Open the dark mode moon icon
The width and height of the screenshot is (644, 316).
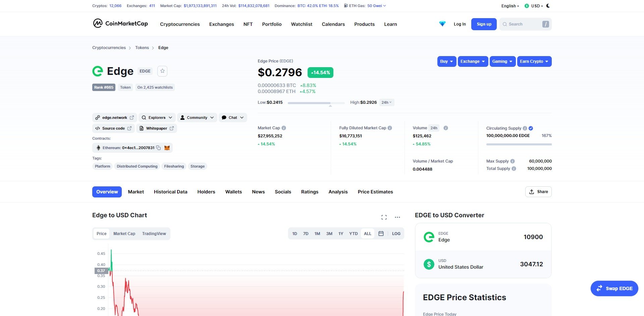[x=548, y=6]
